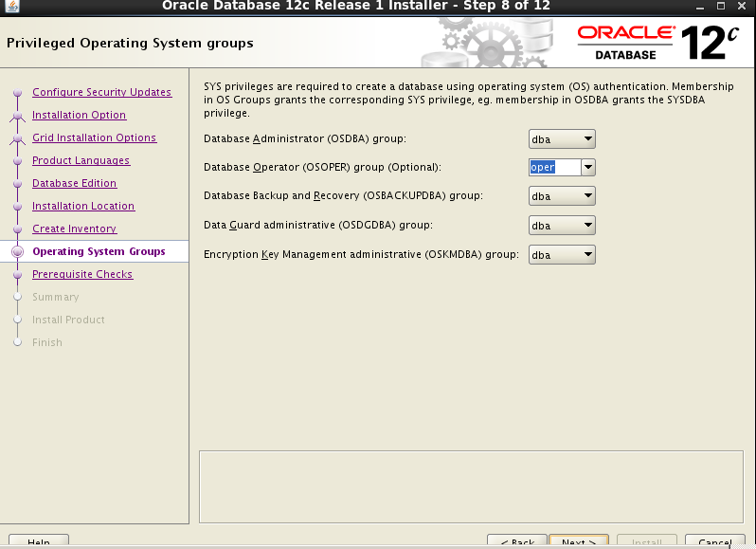Click the Next button
Image resolution: width=756 pixels, height=549 pixels.
click(579, 541)
